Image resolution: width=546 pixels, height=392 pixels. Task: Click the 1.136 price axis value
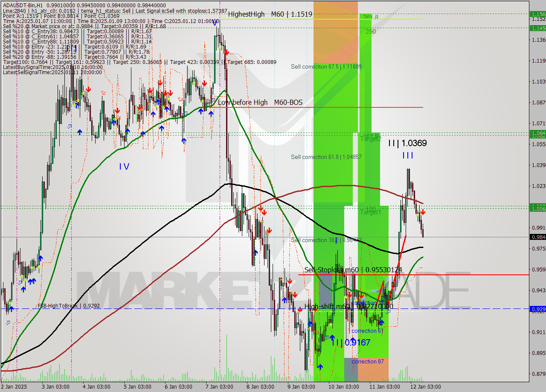(x=538, y=40)
